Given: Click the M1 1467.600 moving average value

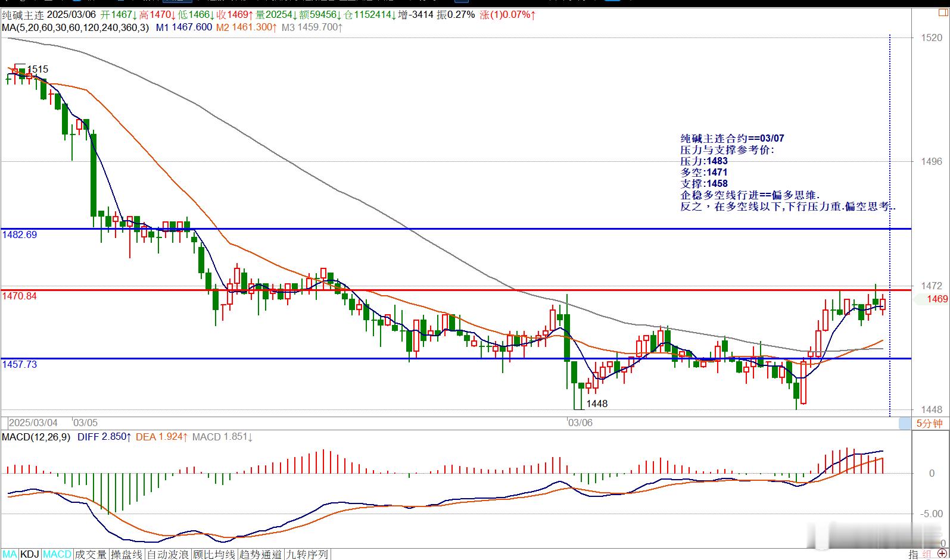Looking at the screenshot, I should [x=184, y=27].
